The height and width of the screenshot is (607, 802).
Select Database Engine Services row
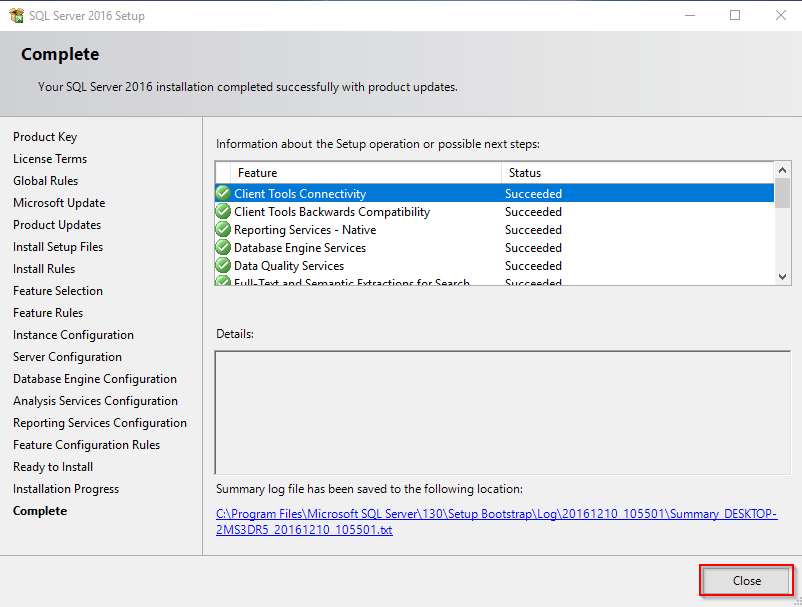click(495, 248)
